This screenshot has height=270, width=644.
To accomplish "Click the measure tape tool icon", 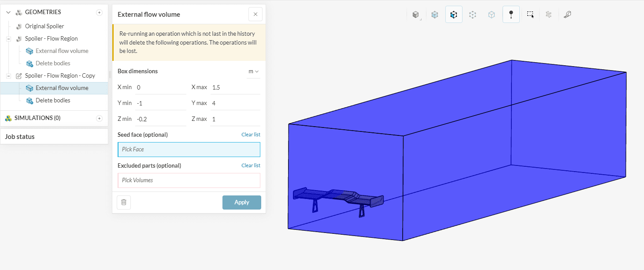I will pos(568,15).
